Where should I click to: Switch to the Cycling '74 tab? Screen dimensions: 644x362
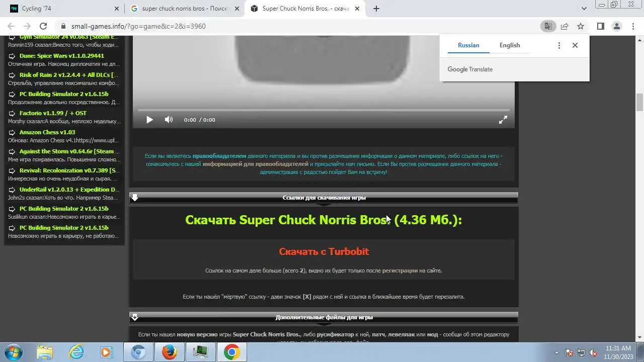[x=63, y=9]
